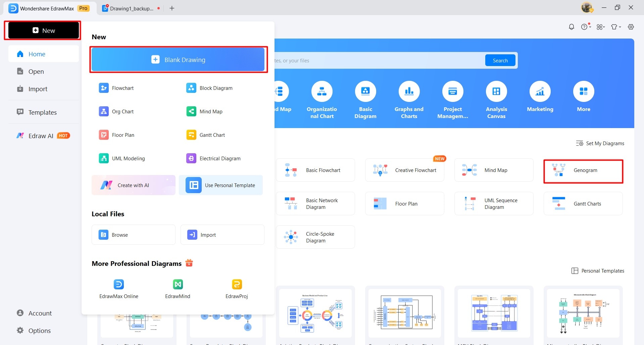Choose the Org Chart icon

104,111
